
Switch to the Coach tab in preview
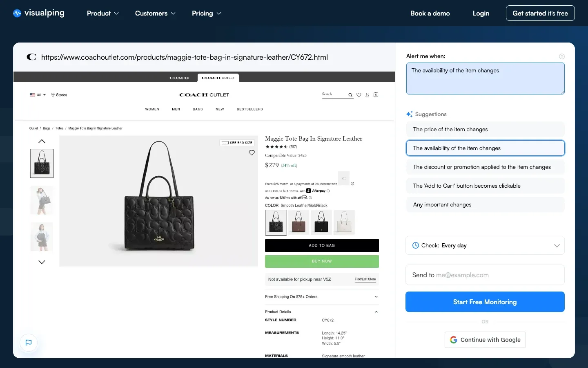tap(179, 78)
